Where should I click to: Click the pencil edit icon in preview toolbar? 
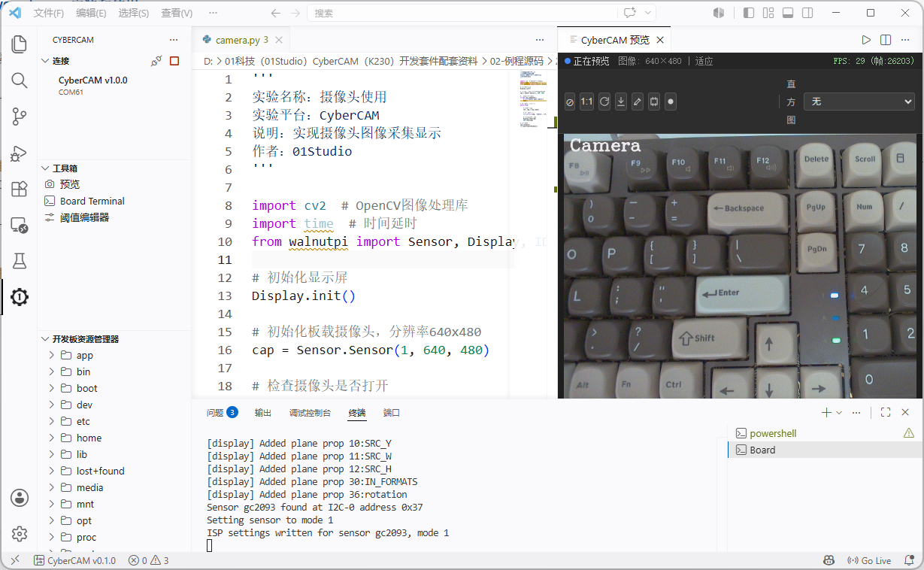[638, 102]
